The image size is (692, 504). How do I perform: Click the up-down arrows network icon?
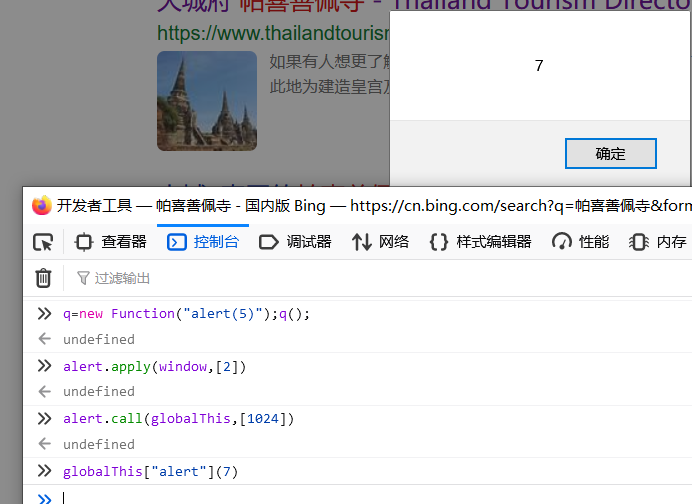click(x=361, y=242)
